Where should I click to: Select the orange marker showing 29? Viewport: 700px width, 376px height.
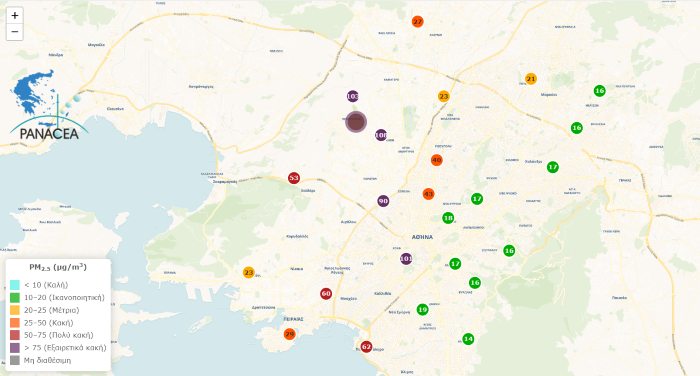pos(289,334)
